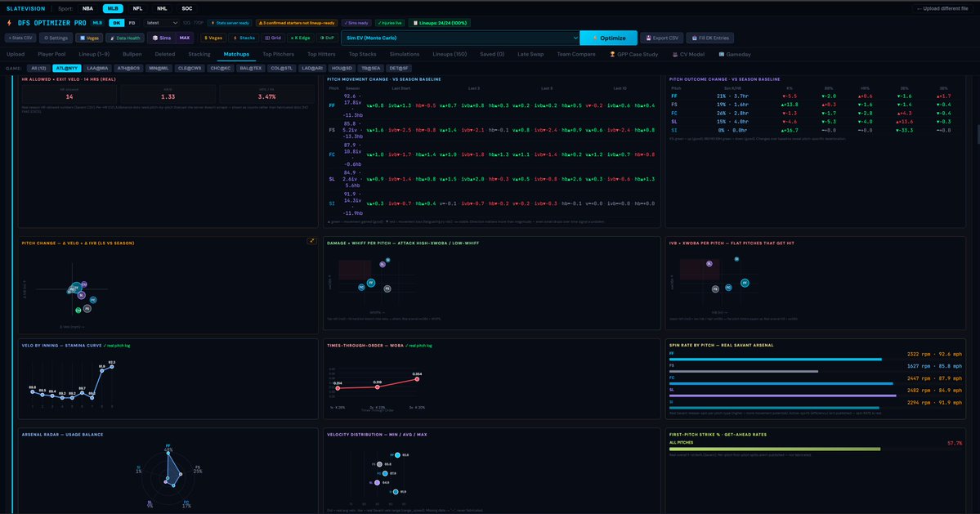Click the warning icon on confirmed starters alert
Viewport: 980px width, 514px height.
261,23
